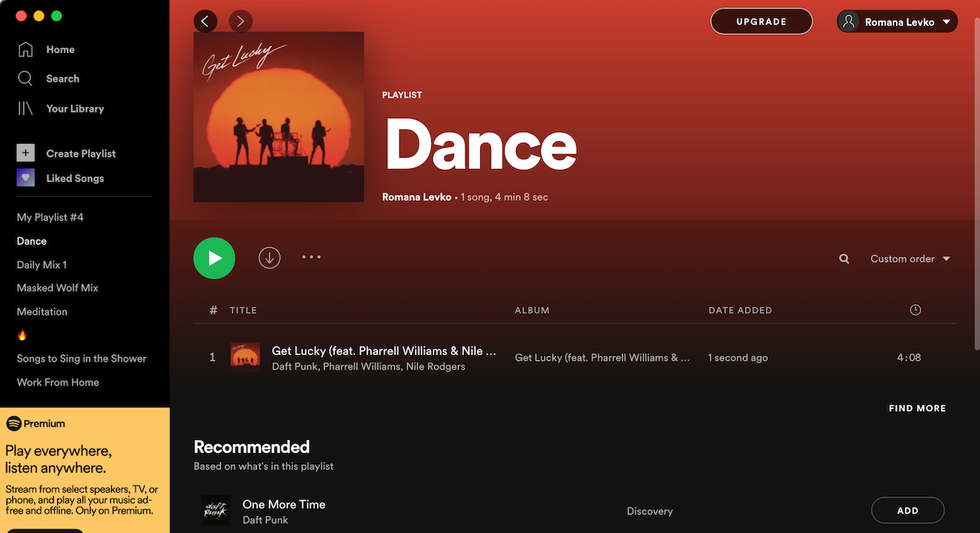Expand the Romana Levko account menu
980x533 pixels.
[897, 21]
